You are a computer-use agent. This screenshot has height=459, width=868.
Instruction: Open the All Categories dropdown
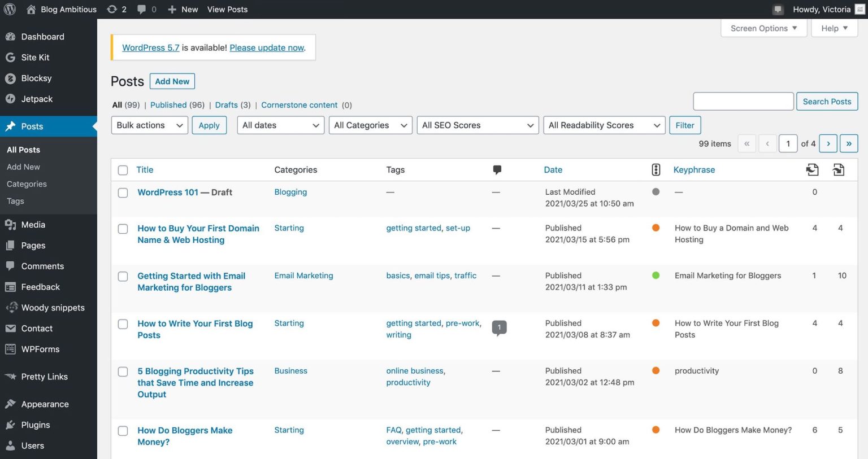coord(370,125)
